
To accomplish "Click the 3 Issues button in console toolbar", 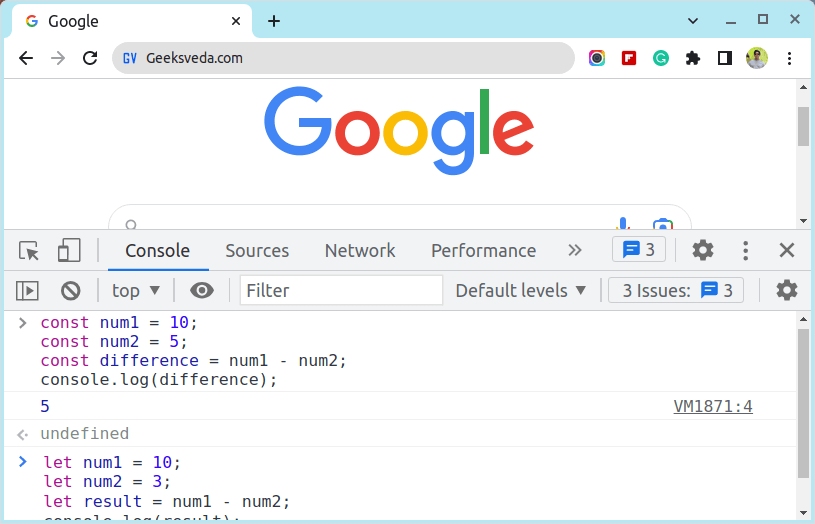I will [x=676, y=290].
